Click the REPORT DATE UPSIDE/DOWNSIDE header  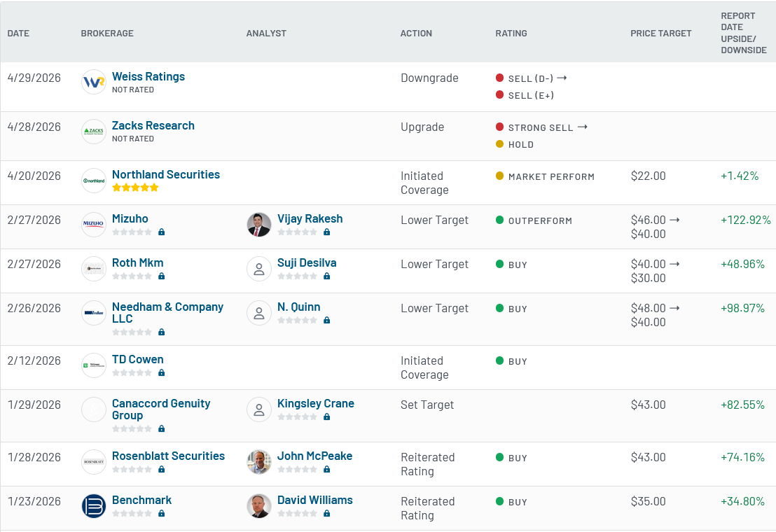point(743,33)
